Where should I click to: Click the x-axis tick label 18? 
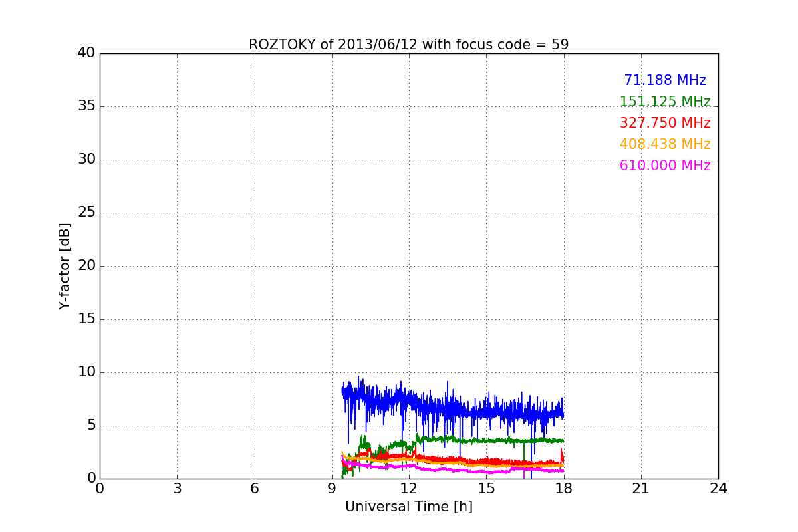[563, 489]
